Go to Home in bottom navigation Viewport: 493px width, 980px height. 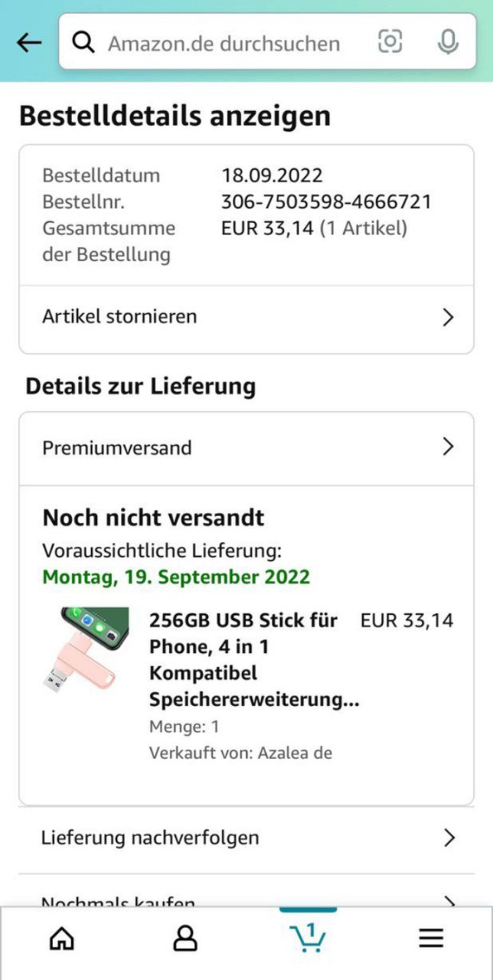[62, 938]
